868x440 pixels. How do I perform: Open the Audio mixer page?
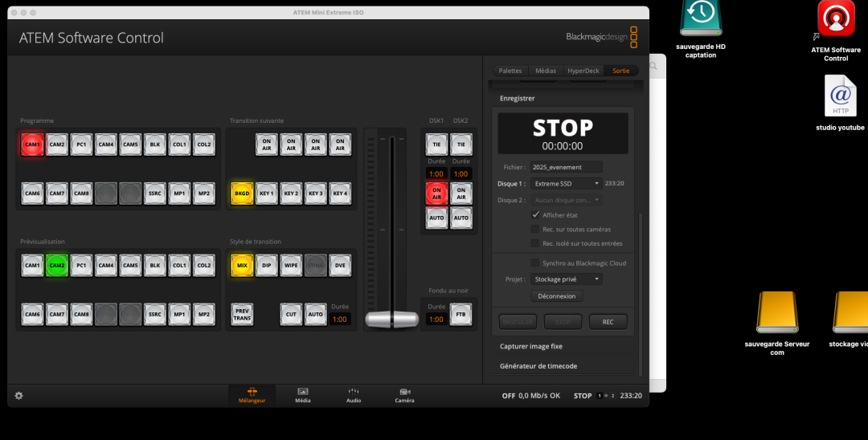[354, 395]
